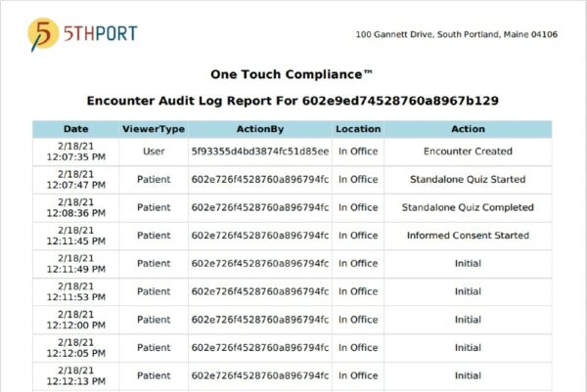Click the ActionBy ID starting with 5f93355d
The width and height of the screenshot is (587, 392).
point(259,152)
